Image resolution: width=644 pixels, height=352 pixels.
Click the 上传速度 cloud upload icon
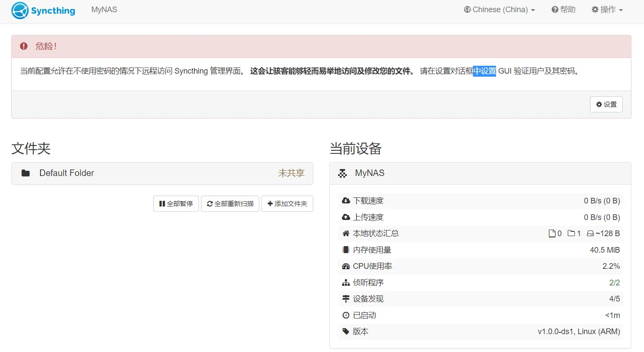pyautogui.click(x=346, y=217)
